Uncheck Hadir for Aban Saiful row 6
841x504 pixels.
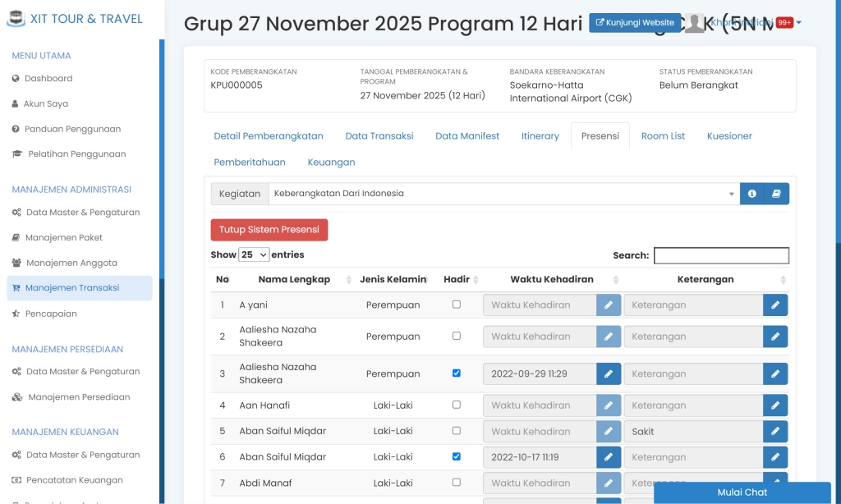pyautogui.click(x=457, y=456)
